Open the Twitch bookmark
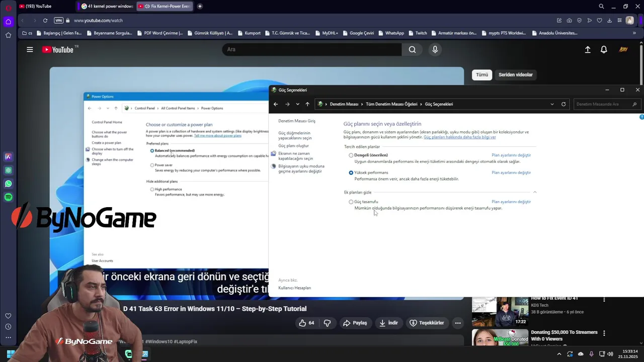 pos(417,33)
